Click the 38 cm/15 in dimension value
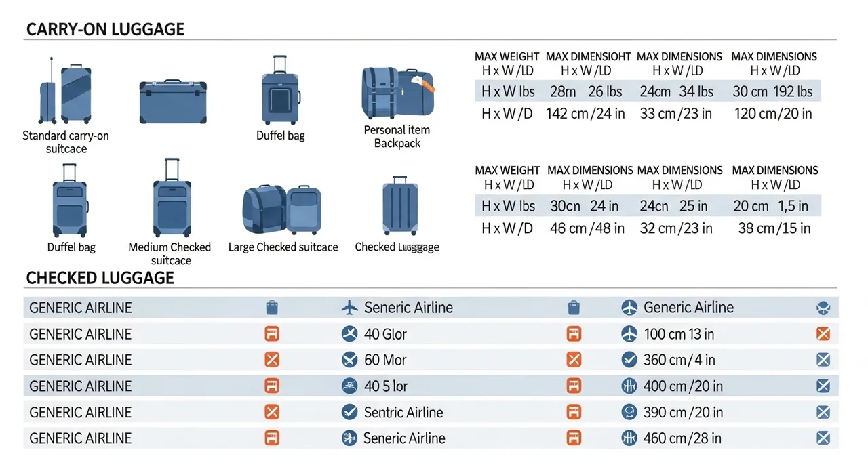868x473 pixels. pyautogui.click(x=774, y=228)
